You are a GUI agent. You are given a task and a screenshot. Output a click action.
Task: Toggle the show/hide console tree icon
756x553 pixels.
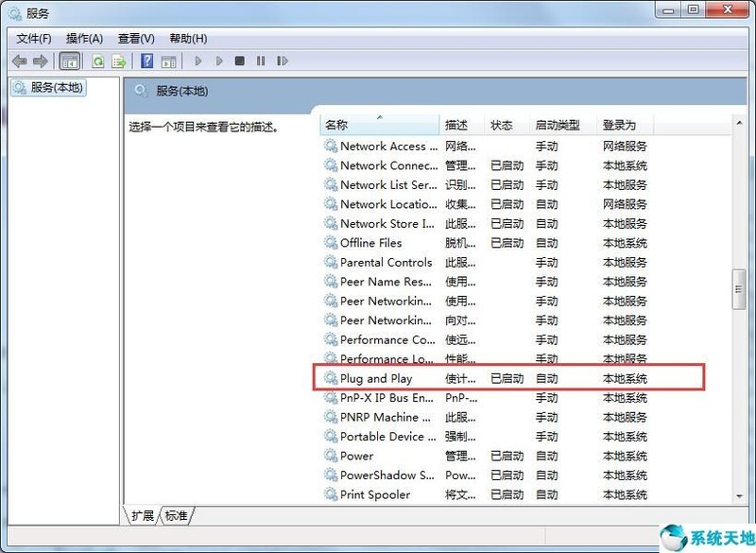pos(69,60)
